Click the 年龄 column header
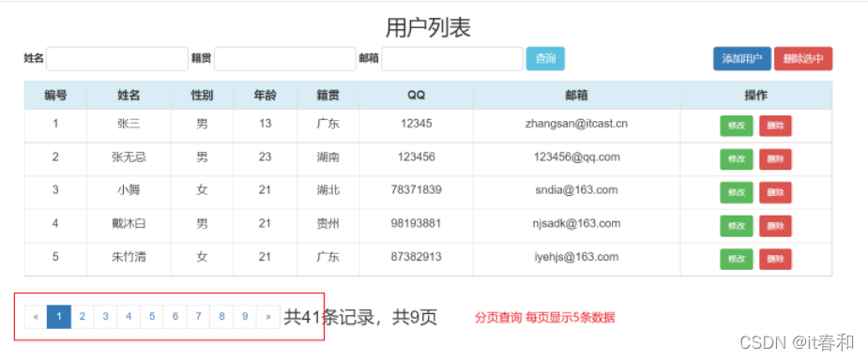Screen dimensions: 868x360 point(266,95)
